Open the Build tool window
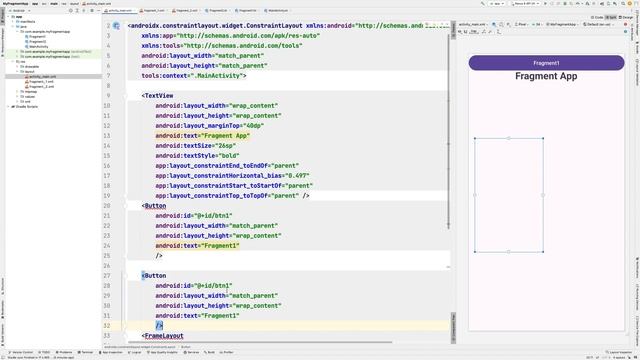Image resolution: width=640 pixels, height=360 pixels. (209, 352)
